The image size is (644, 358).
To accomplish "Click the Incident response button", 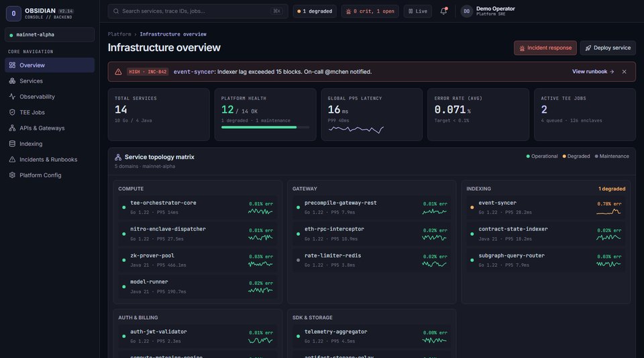I will coord(545,48).
